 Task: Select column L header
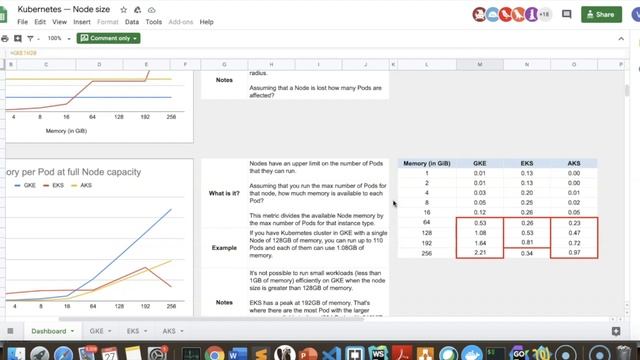[x=427, y=64]
